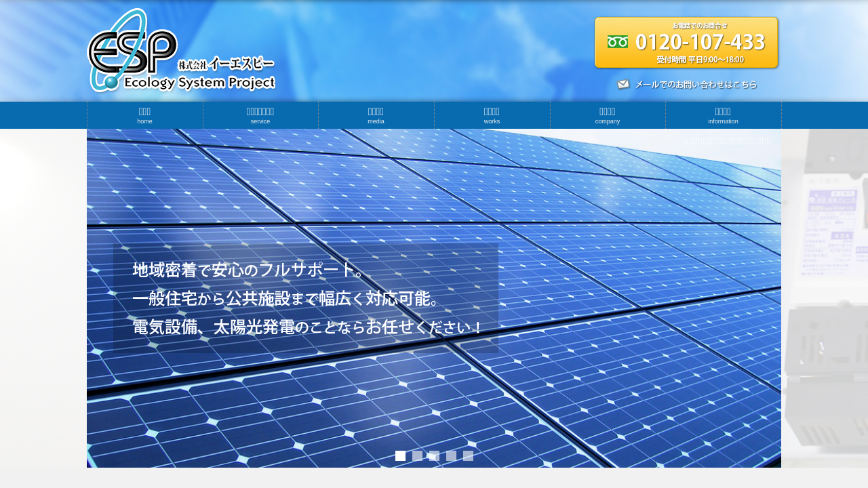Click the green toll-free phone icon
Viewport: 868px width, 488px height.
pos(617,42)
